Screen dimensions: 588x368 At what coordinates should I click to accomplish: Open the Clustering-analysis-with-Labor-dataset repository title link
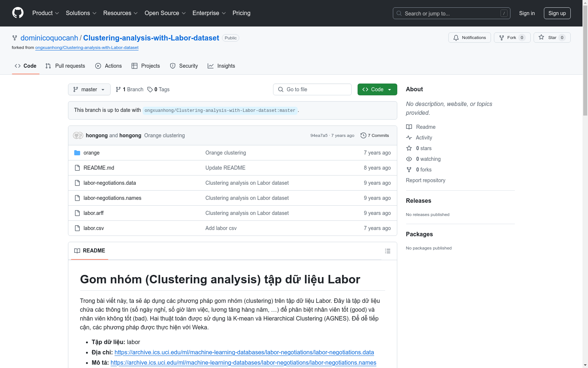151,38
